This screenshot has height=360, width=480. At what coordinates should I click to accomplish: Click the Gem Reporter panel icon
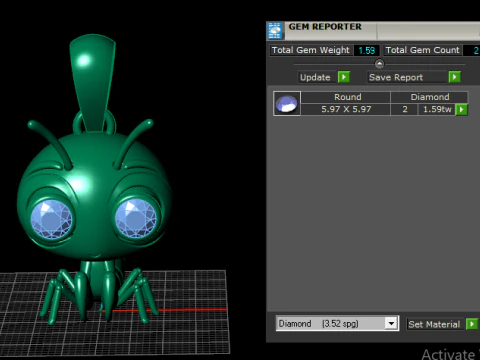(x=275, y=31)
